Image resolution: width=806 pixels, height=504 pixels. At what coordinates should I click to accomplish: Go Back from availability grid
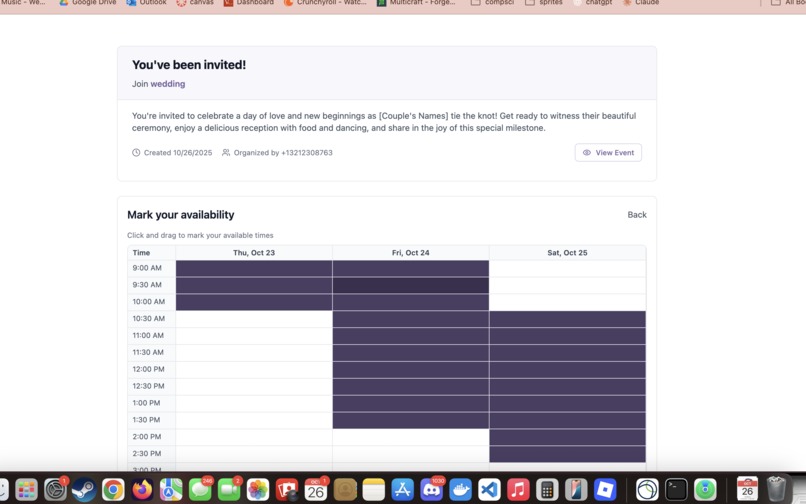(637, 215)
